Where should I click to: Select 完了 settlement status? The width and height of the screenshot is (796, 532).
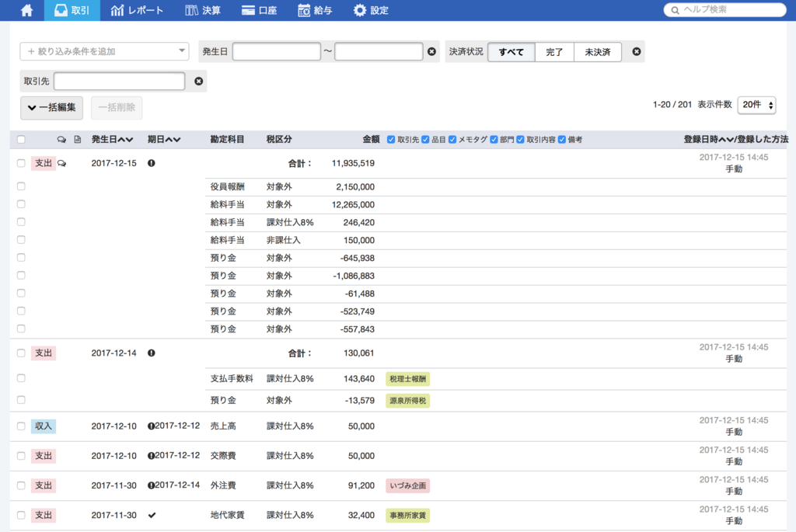(554, 52)
